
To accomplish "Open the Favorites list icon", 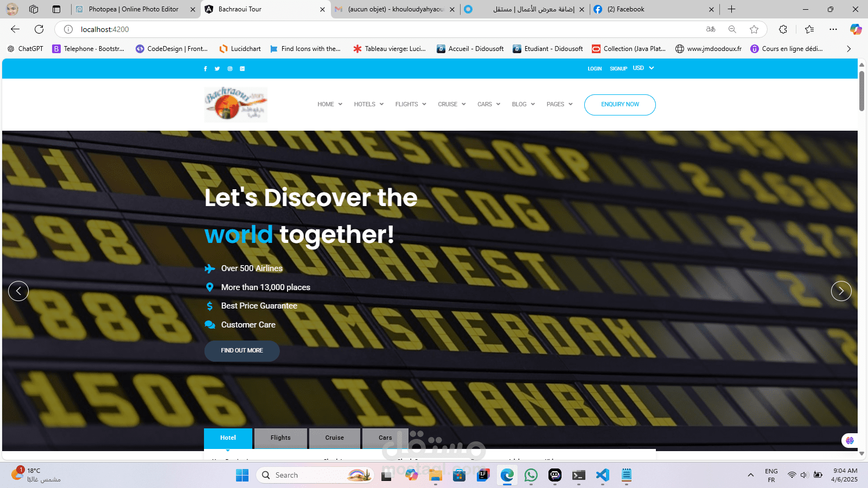I will tap(809, 29).
